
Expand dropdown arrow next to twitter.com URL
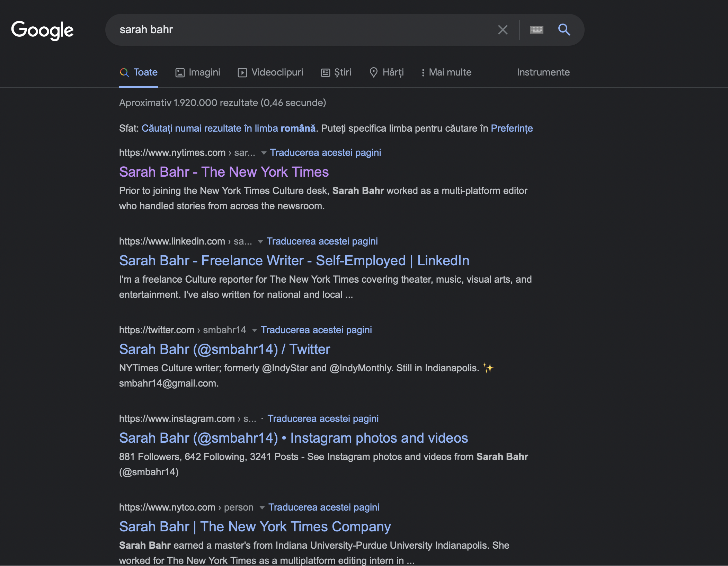[x=254, y=330]
